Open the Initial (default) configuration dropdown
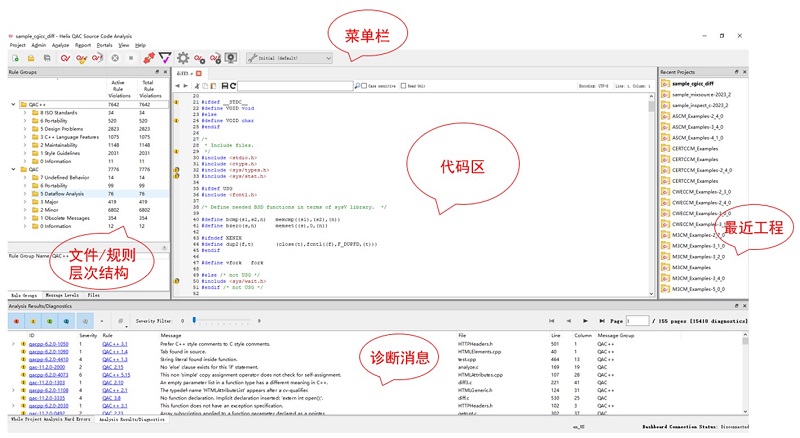Screen dimensions: 800x438 tap(289, 58)
